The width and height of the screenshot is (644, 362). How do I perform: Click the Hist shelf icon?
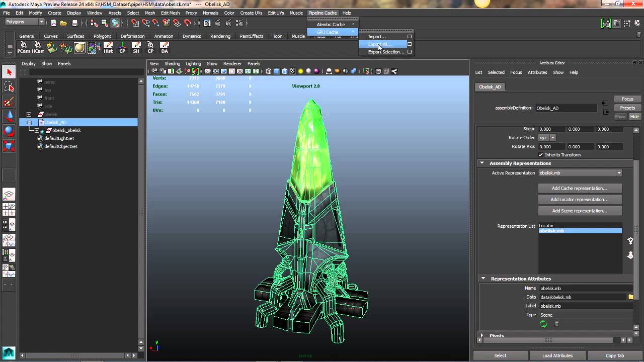click(108, 48)
